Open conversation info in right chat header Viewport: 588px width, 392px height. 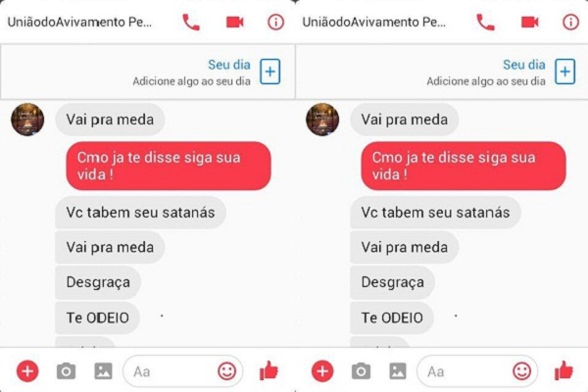coord(570,23)
